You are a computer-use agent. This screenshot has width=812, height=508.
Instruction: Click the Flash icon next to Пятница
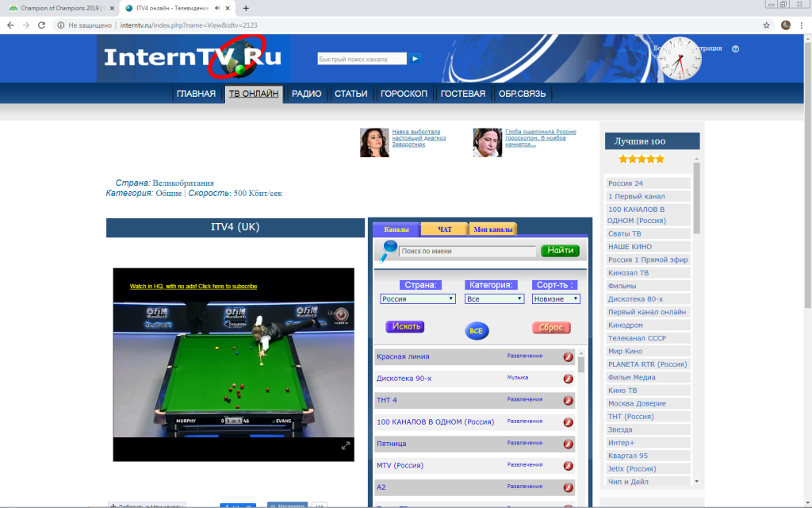[568, 444]
